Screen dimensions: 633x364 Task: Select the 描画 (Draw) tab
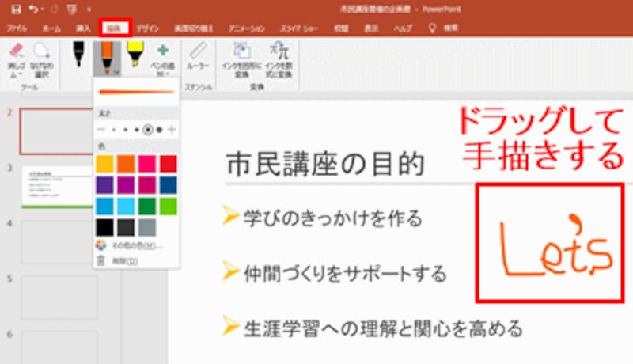tap(115, 28)
